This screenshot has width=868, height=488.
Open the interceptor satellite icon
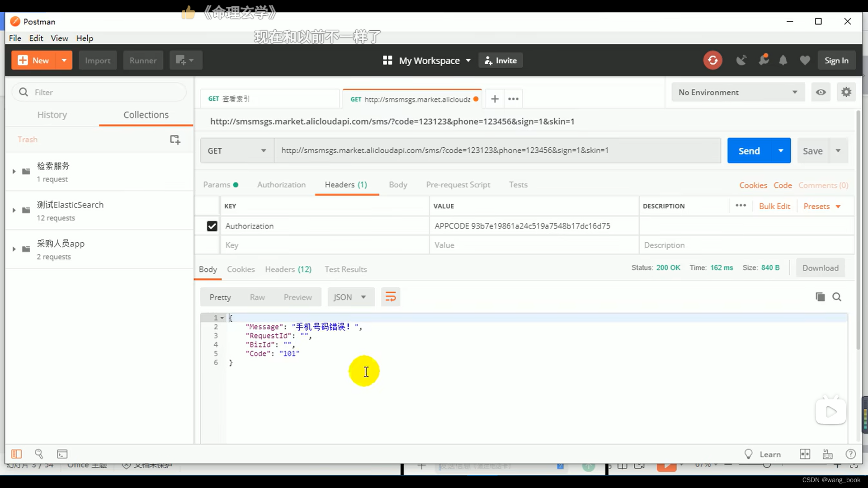coord(741,60)
